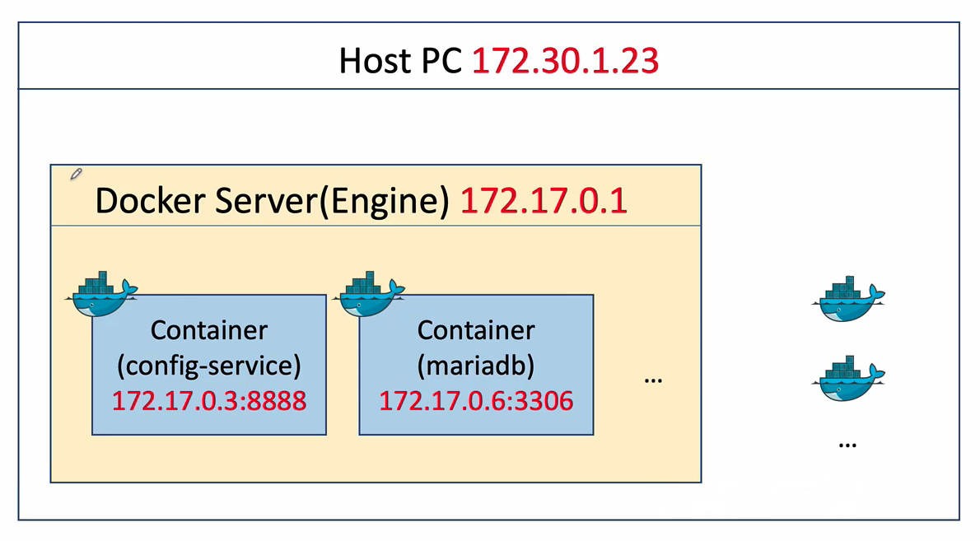Click the "(config-service)" name label
Viewport: 980px width, 541px height.
click(209, 366)
